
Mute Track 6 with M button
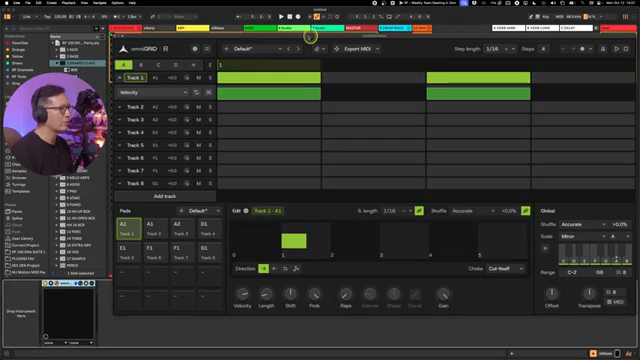pyautogui.click(x=199, y=158)
